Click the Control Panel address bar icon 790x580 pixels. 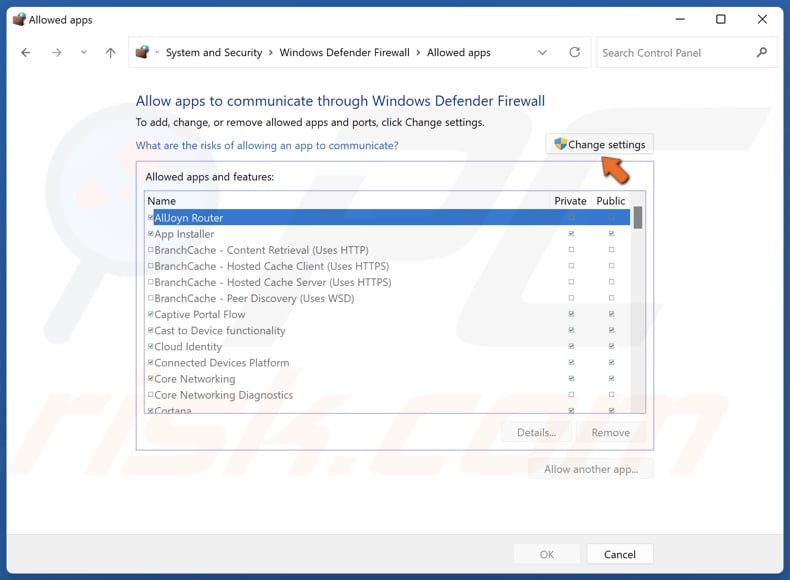143,53
